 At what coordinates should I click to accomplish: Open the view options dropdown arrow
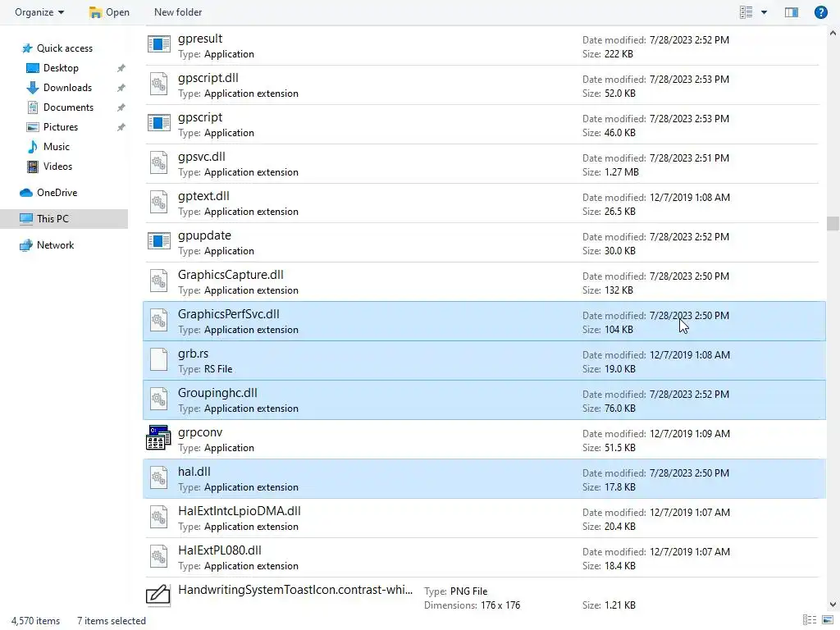coord(765,12)
